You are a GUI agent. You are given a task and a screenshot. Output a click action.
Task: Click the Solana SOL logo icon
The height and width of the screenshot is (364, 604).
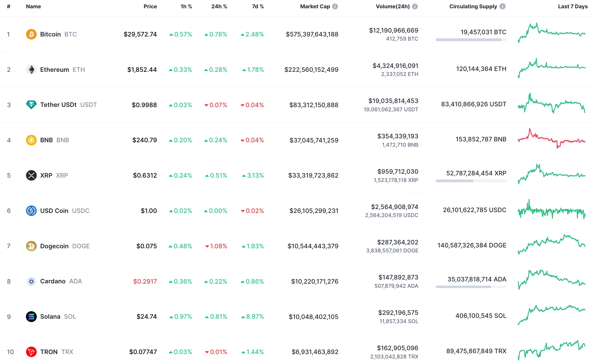pos(31,316)
